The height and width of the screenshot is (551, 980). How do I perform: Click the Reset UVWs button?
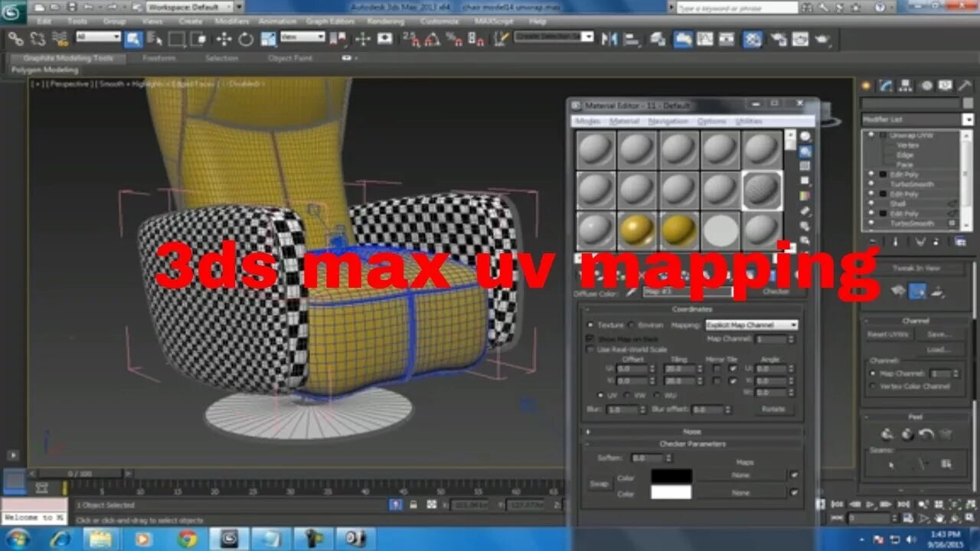(x=888, y=334)
